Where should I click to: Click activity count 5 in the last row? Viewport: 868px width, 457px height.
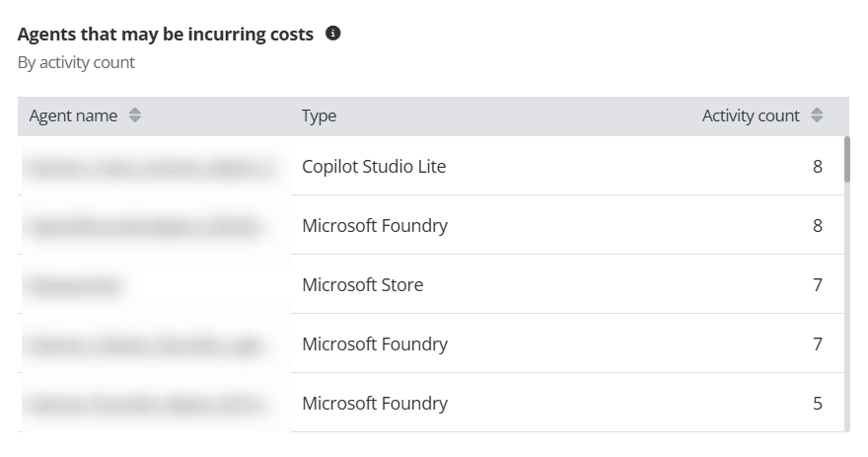(818, 404)
